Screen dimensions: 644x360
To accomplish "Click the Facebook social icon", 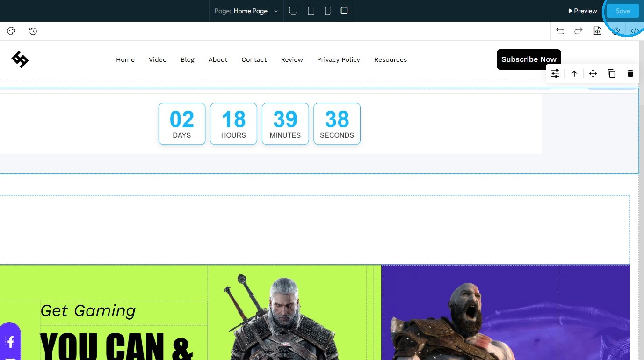I will [x=10, y=342].
